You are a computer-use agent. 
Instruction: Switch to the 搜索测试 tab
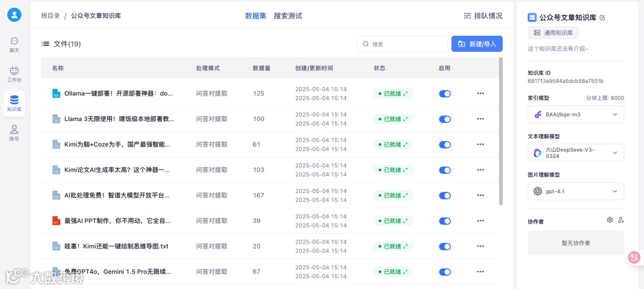[288, 16]
